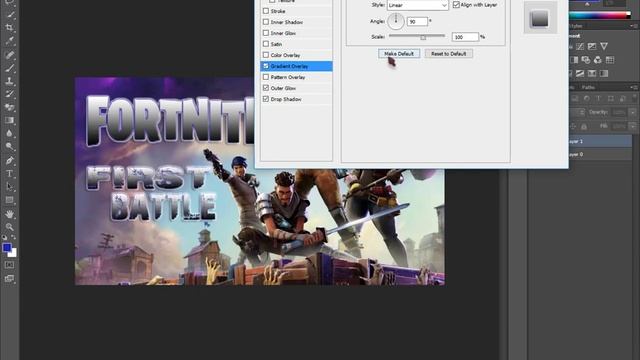This screenshot has width=640, height=360.
Task: Click the Reset to Default button
Action: tap(449, 53)
